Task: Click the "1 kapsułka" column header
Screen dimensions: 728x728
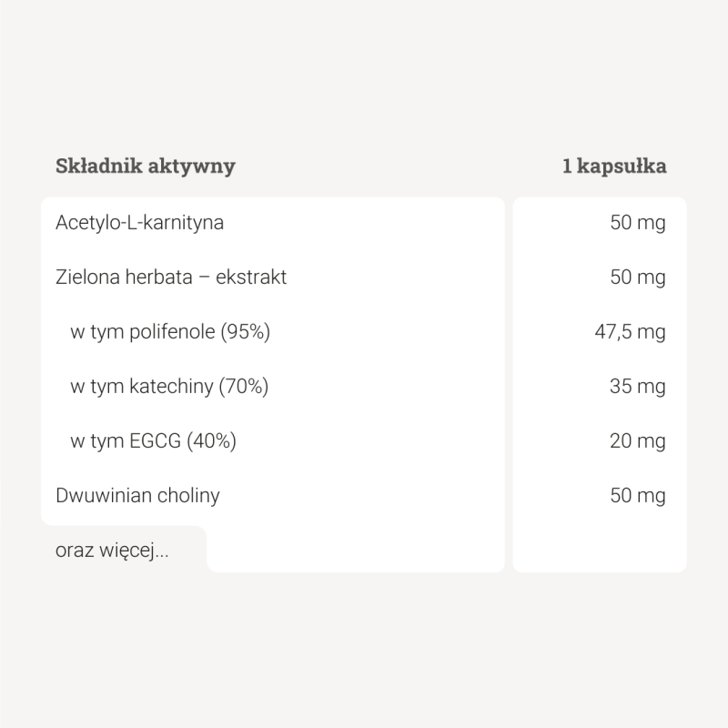Action: (614, 166)
